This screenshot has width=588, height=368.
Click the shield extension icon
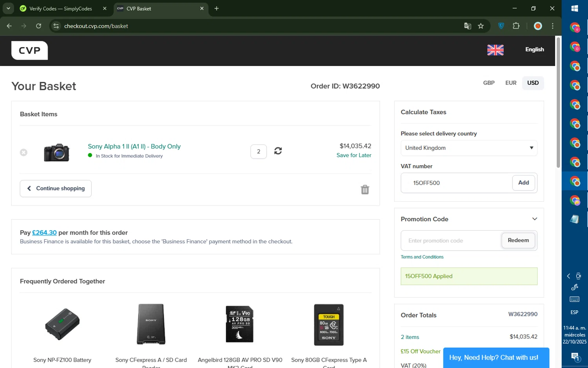coord(501,26)
